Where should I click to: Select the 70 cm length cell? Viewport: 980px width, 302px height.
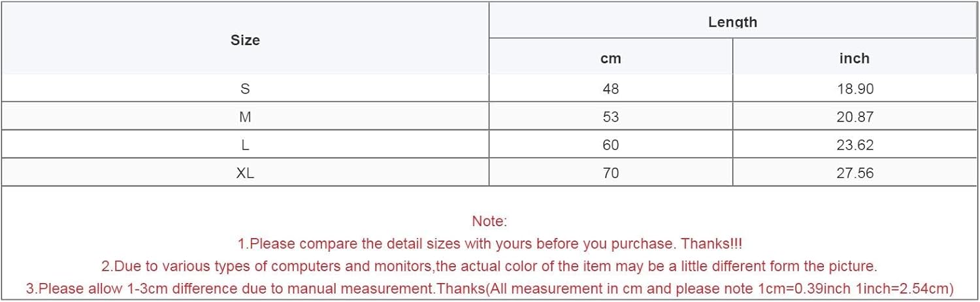tap(611, 173)
